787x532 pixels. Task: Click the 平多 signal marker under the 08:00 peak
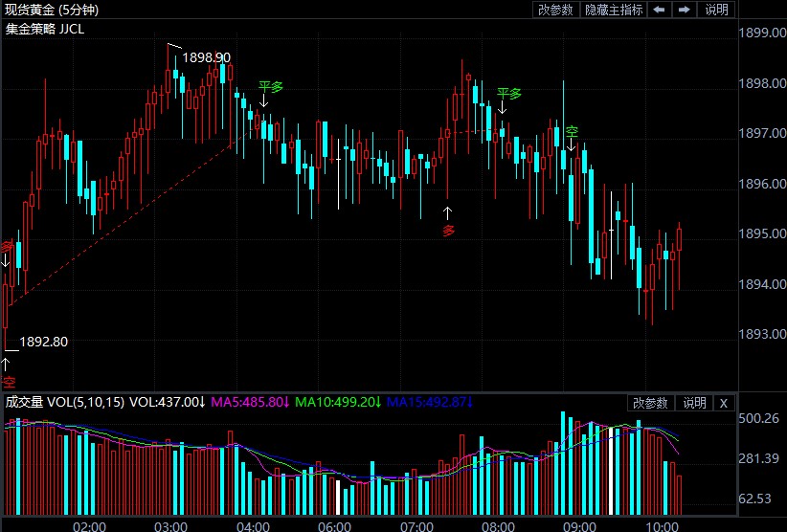509,94
